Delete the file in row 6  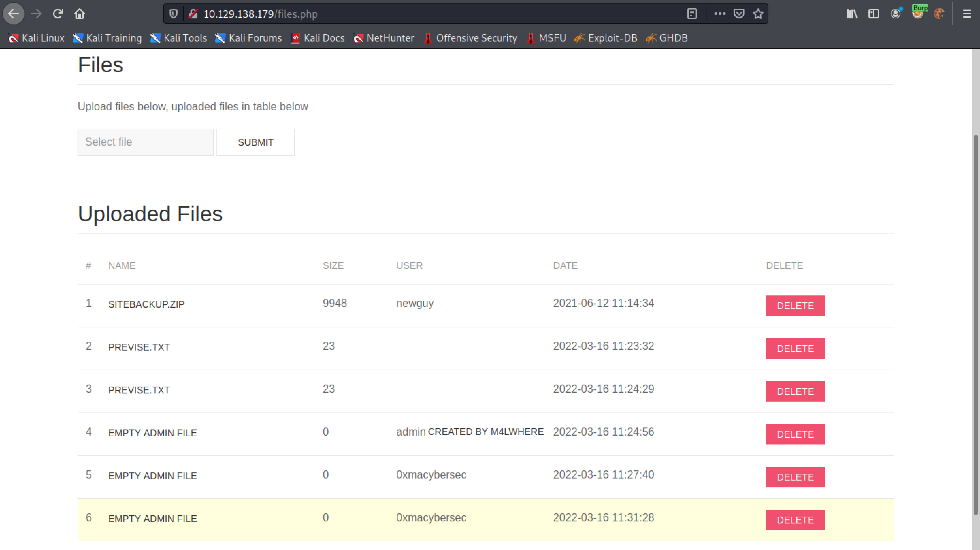tap(795, 520)
